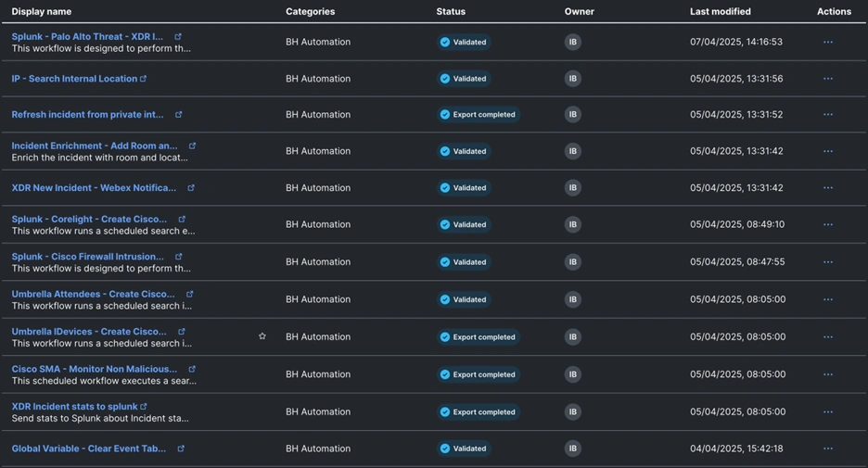Toggle favorite star on Umbrella IDevices row
Image resolution: width=868 pixels, height=468 pixels.
coord(262,336)
